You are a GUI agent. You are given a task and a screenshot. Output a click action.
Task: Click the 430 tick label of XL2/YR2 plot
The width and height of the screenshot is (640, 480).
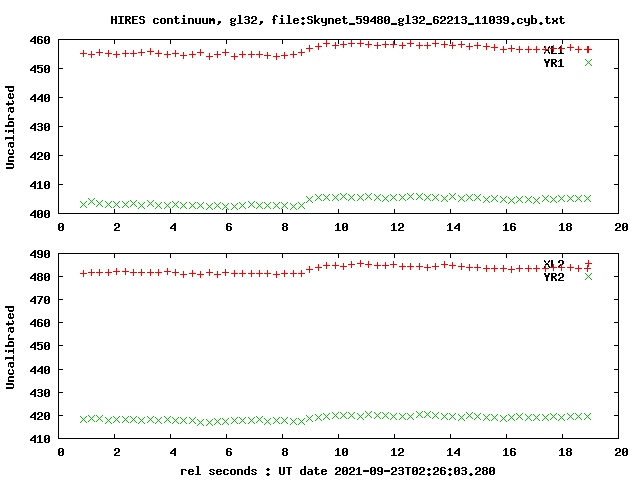point(40,393)
